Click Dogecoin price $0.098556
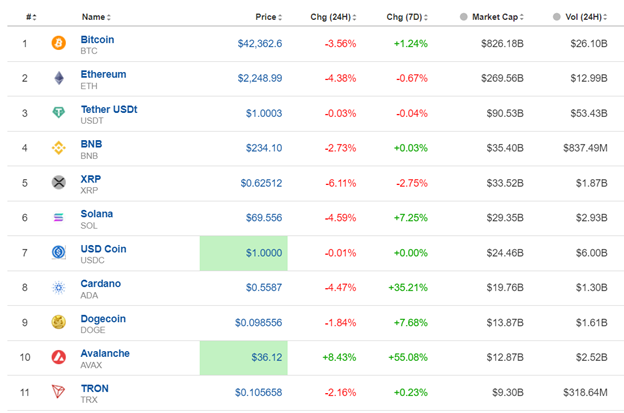 coord(258,322)
